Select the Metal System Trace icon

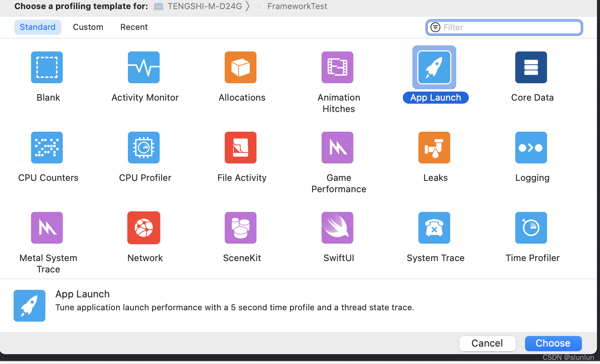(x=47, y=228)
